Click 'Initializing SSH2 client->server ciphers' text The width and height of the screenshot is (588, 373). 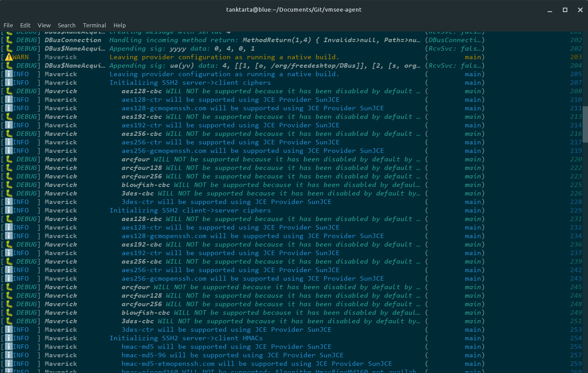(x=190, y=210)
